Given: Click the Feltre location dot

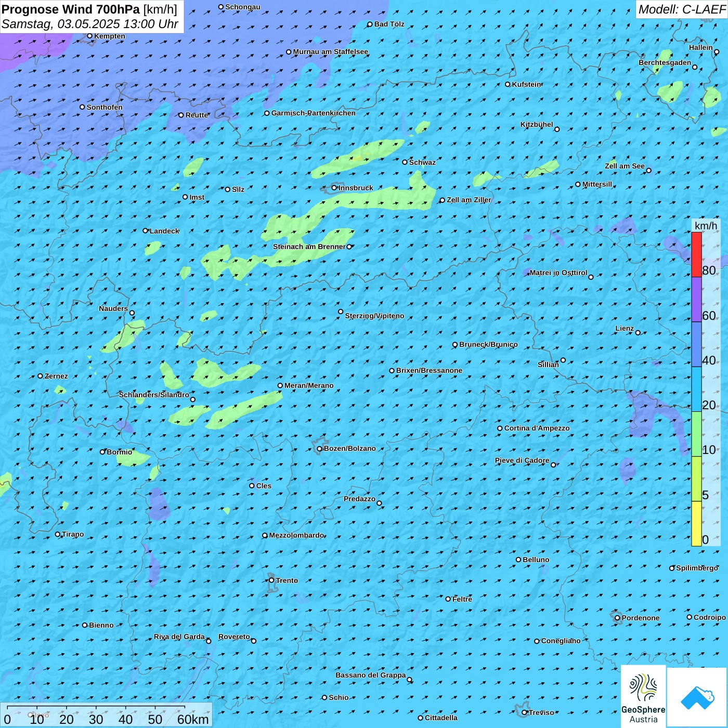Looking at the screenshot, I should 448,599.
